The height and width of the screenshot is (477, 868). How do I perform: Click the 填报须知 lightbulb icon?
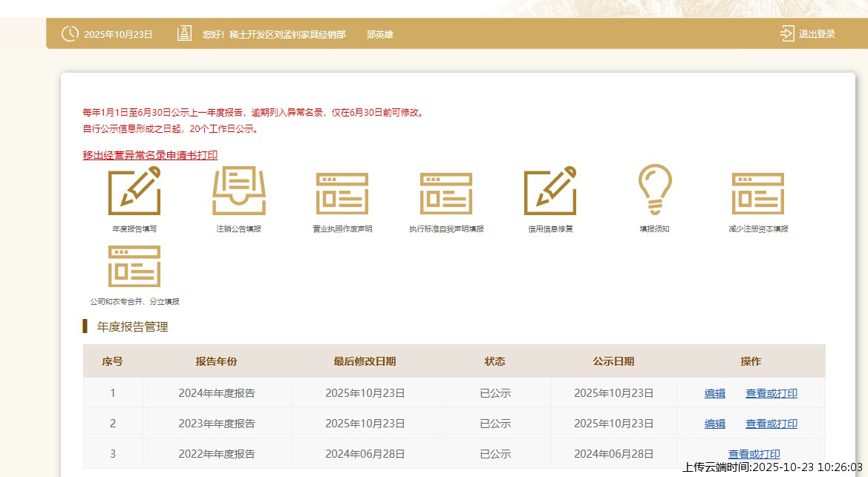pyautogui.click(x=654, y=190)
